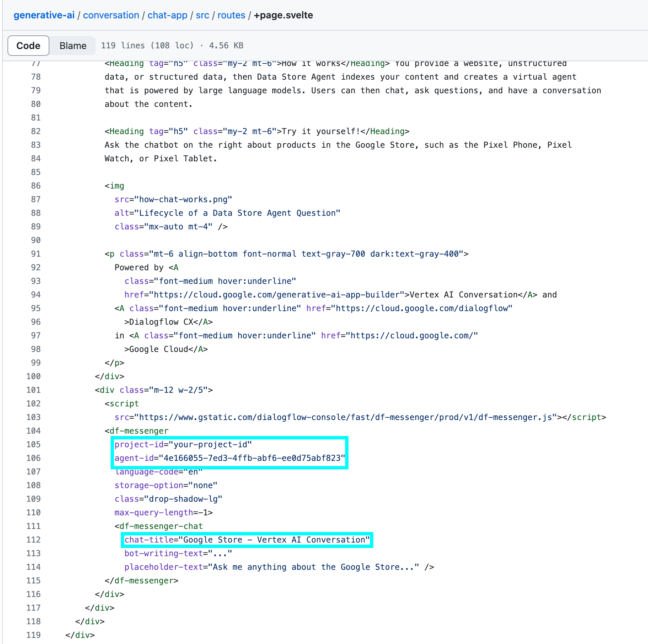Click the agent-id value 4e166055-7ed3-4ffb-abf6-ee0d75abf823
The width and height of the screenshot is (648, 644).
pyautogui.click(x=252, y=458)
